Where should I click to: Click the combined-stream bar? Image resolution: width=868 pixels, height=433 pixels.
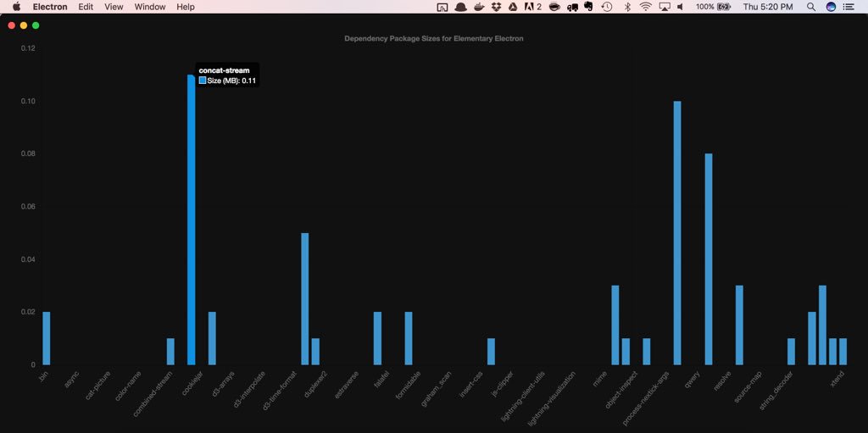click(x=170, y=352)
